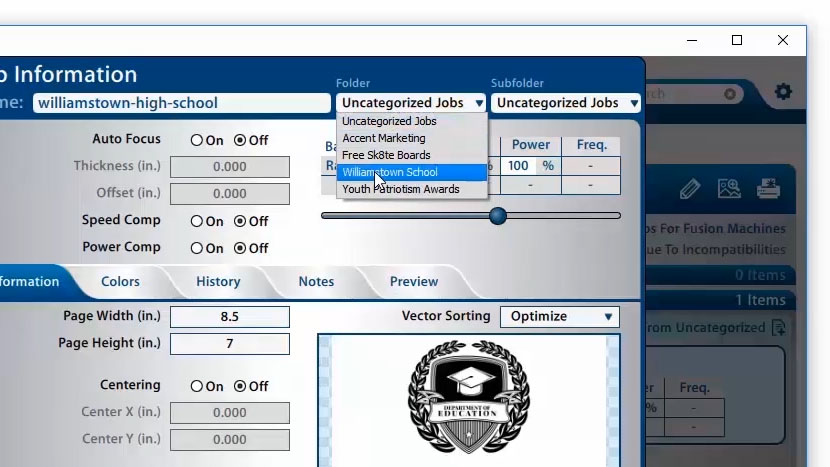Screen dimensions: 830x467
Task: Expand the Subfolder dropdown
Action: point(565,103)
